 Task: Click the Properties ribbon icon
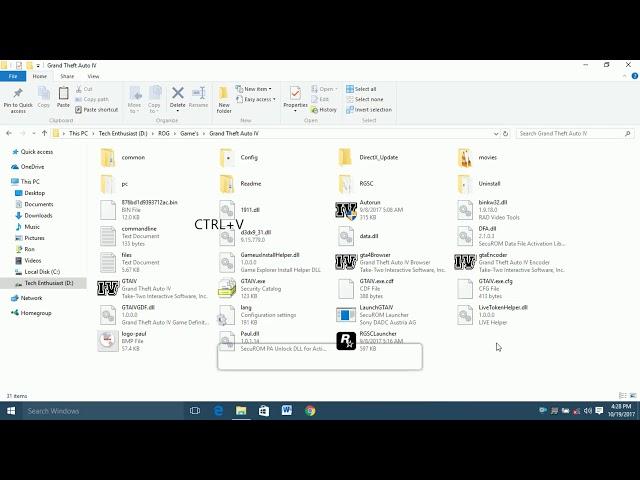295,99
